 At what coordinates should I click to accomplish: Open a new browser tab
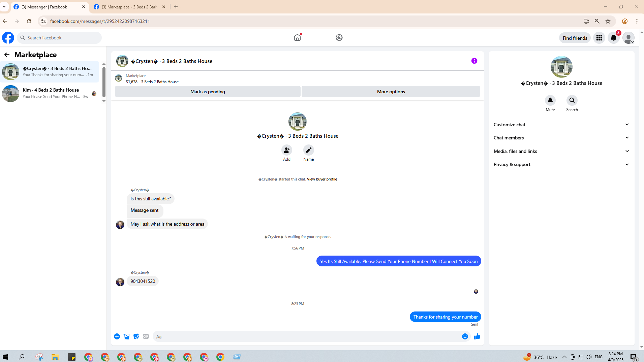(176, 7)
